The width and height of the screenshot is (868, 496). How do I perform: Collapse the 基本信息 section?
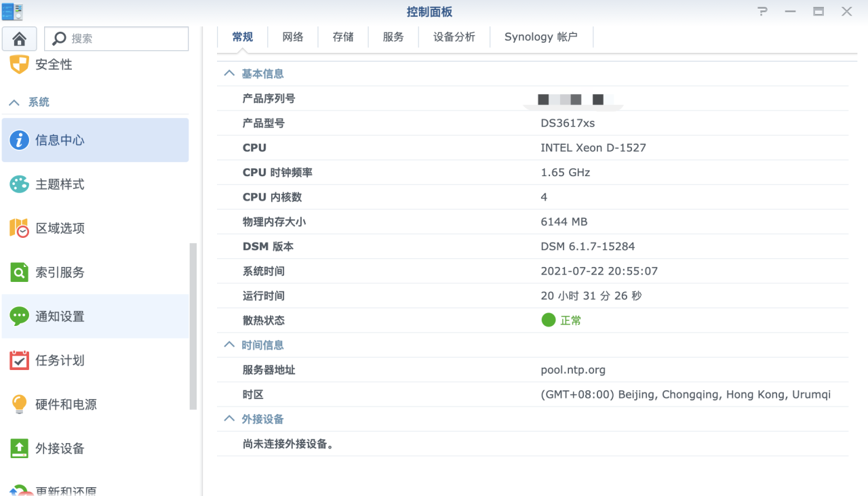pyautogui.click(x=229, y=73)
